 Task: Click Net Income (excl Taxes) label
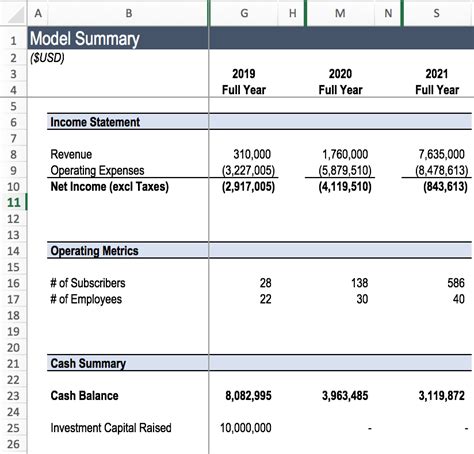(110, 186)
